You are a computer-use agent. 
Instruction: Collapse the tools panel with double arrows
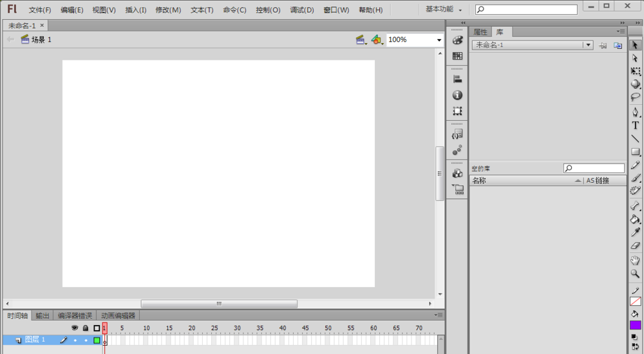click(x=638, y=23)
